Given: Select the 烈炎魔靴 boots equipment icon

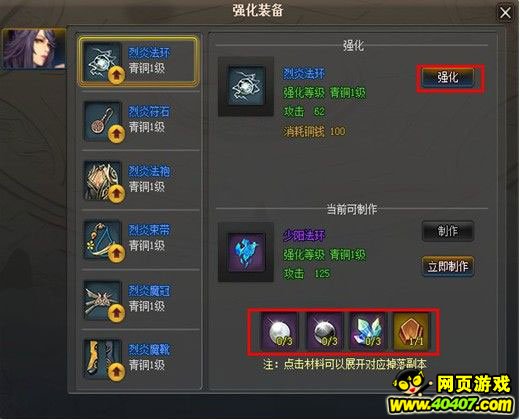Looking at the screenshot, I should click(x=102, y=359).
